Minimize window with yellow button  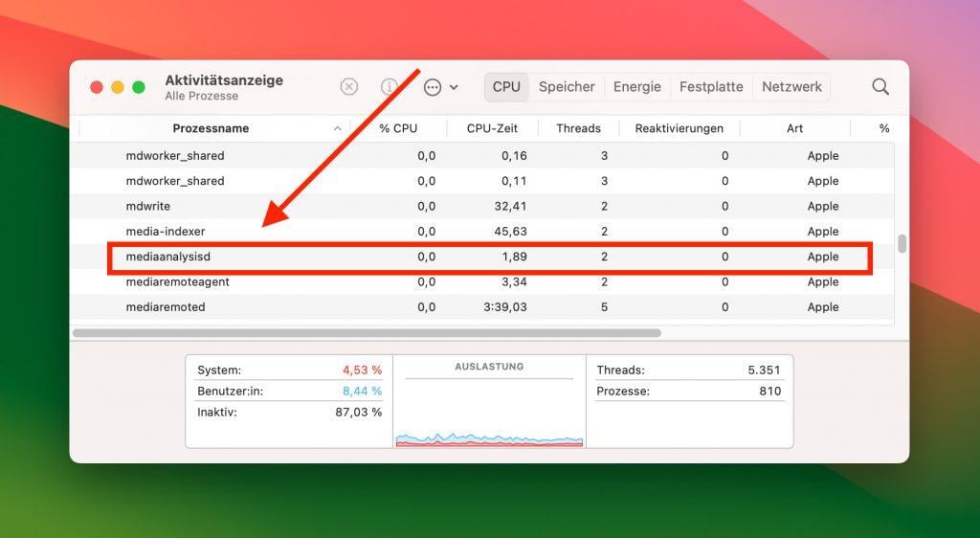click(x=118, y=87)
